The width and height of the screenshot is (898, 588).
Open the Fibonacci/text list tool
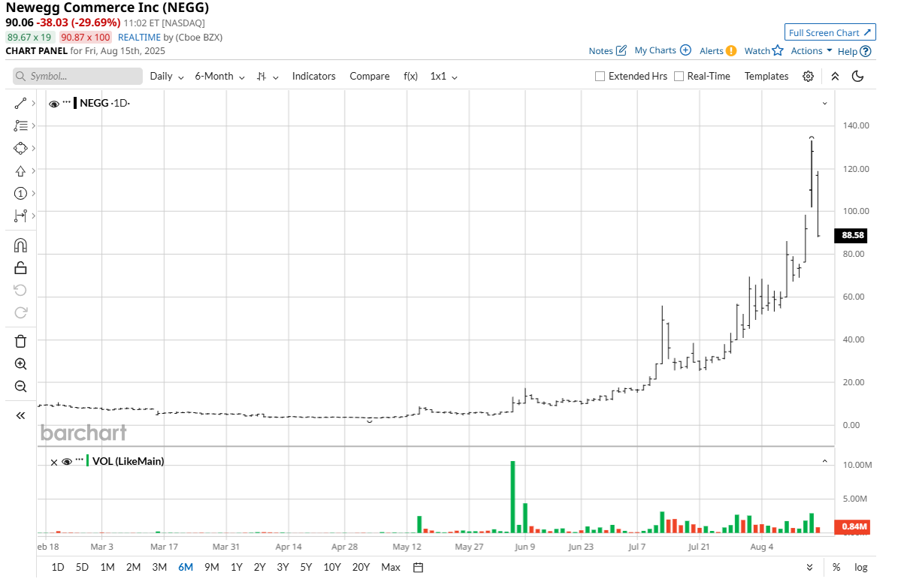20,125
